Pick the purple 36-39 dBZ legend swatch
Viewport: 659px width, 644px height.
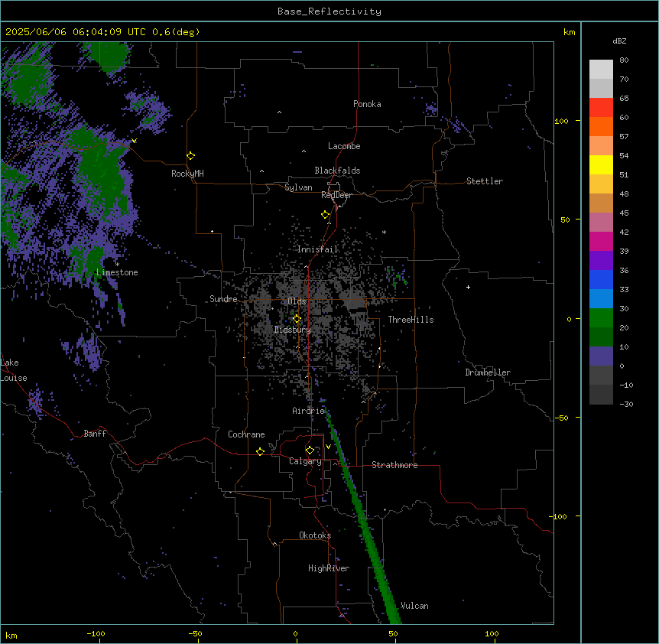pos(601,261)
